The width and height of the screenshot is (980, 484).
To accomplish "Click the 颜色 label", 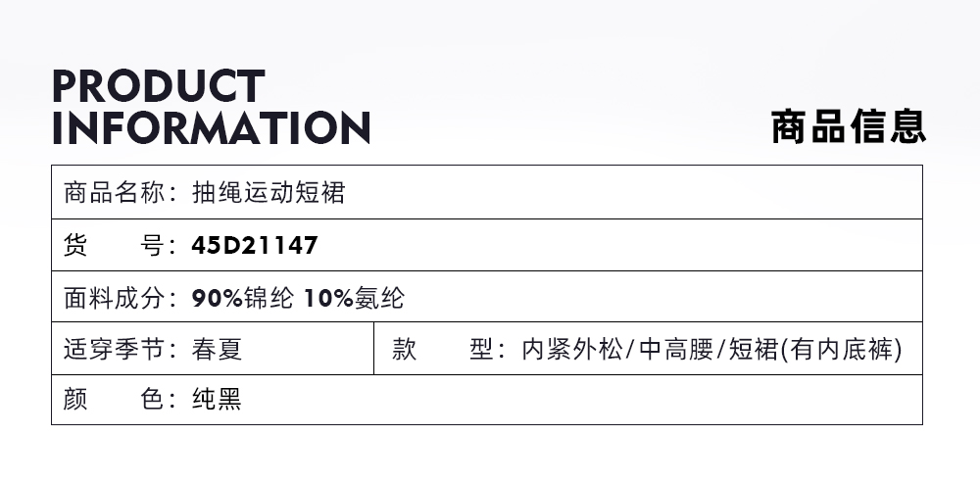I will tap(114, 400).
